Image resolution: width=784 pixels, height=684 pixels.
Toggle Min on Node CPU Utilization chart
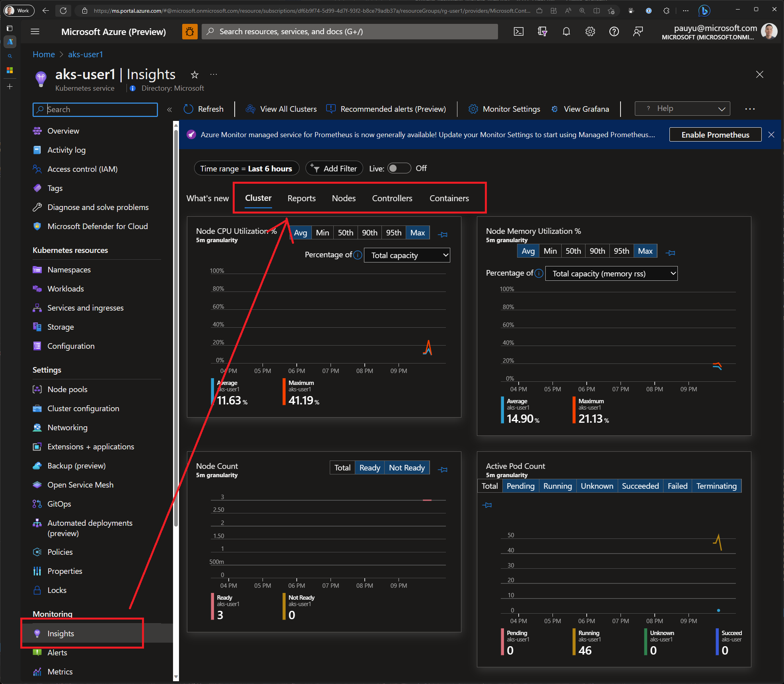322,233
